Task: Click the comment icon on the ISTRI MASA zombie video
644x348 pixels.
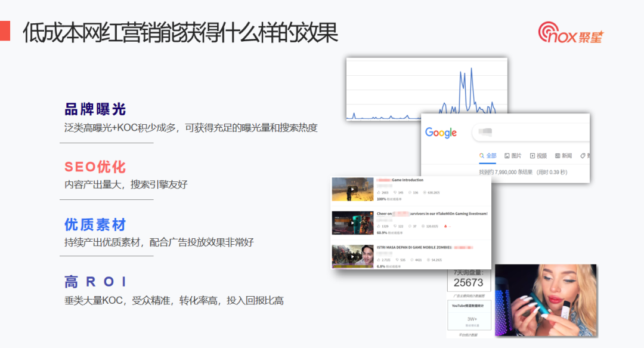Action: tap(411, 259)
